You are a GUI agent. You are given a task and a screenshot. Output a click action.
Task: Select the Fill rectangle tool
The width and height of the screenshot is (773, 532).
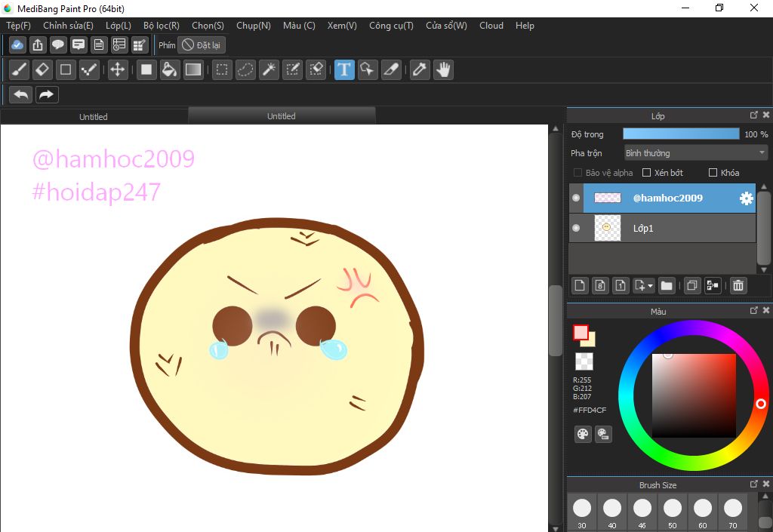click(x=146, y=69)
